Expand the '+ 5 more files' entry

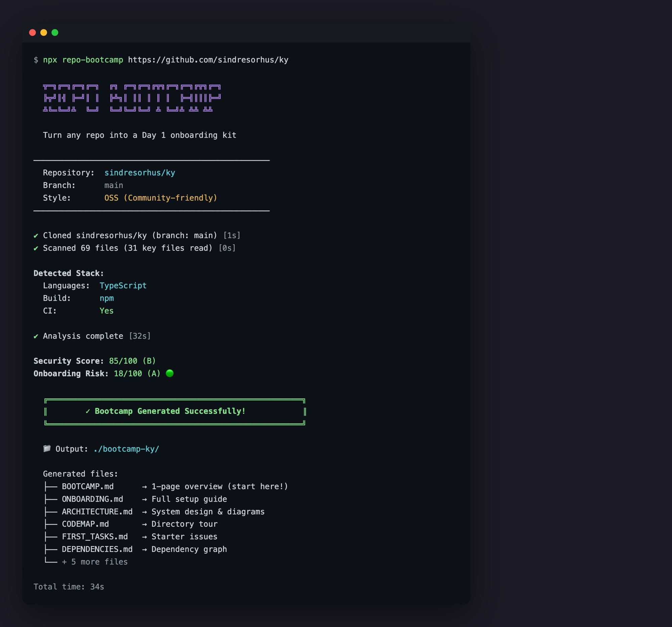(x=95, y=562)
